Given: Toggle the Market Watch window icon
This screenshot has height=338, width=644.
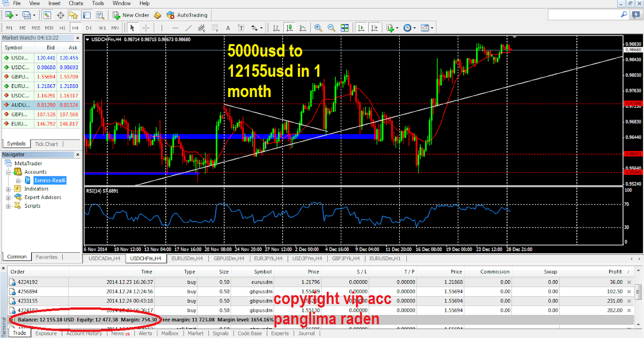Looking at the screenshot, I should click(47, 15).
